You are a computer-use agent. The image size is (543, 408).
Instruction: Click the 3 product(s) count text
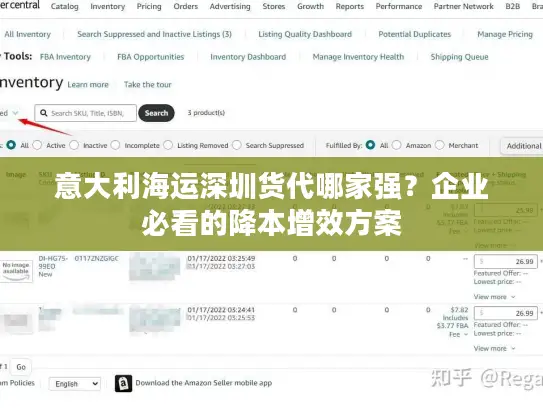(206, 113)
